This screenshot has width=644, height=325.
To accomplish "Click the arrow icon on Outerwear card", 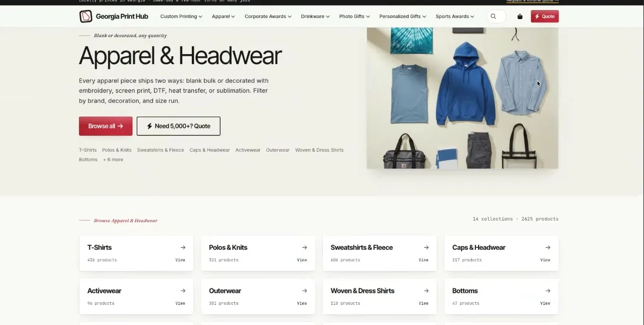I will click(x=305, y=291).
